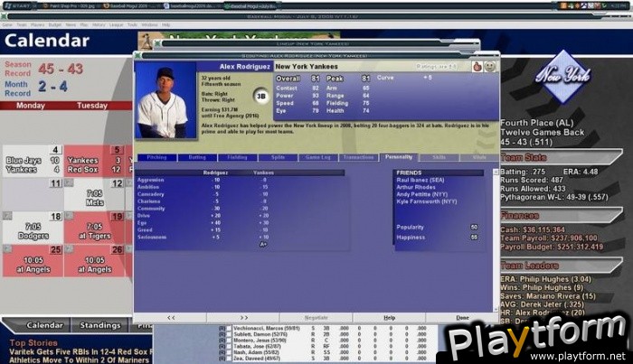Click the calendar icon on day 25
Viewport: 633px width, 364px height.
(x=7, y=248)
